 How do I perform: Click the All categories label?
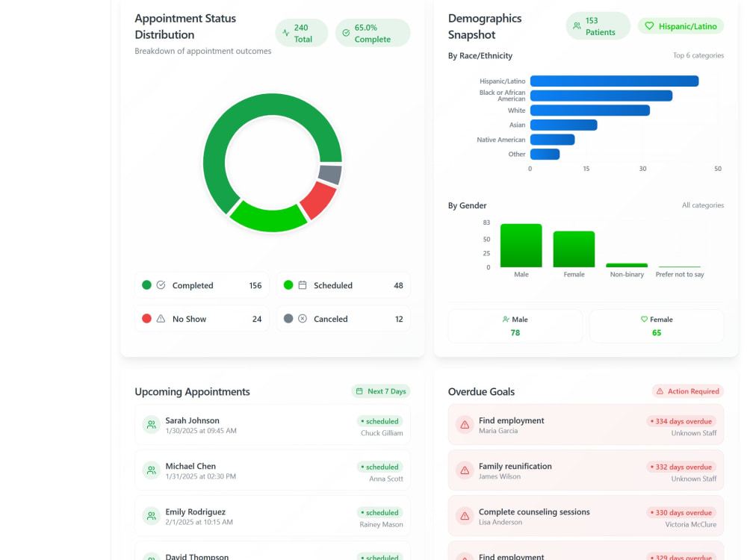tap(703, 205)
